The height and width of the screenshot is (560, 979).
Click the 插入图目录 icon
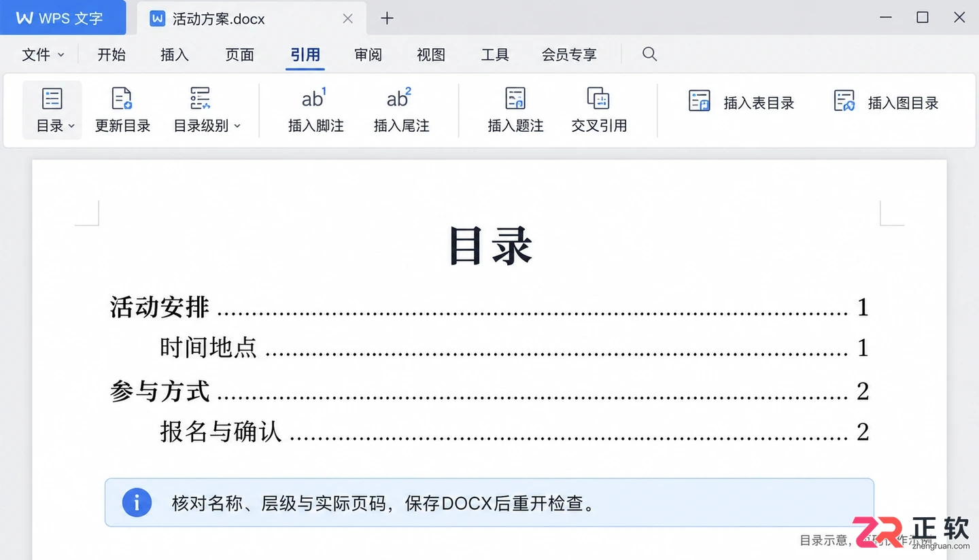click(x=844, y=101)
